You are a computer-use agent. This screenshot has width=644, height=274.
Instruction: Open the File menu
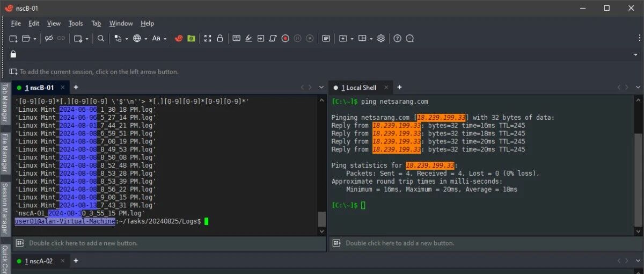[16, 24]
